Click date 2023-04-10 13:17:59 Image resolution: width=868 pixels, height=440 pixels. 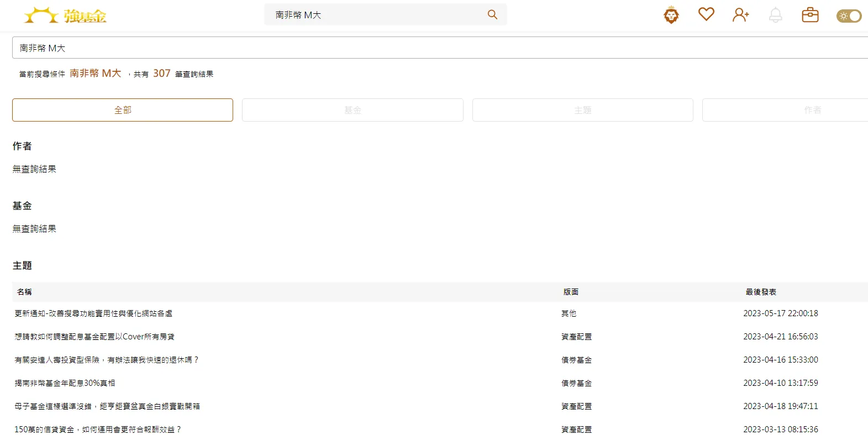click(781, 383)
